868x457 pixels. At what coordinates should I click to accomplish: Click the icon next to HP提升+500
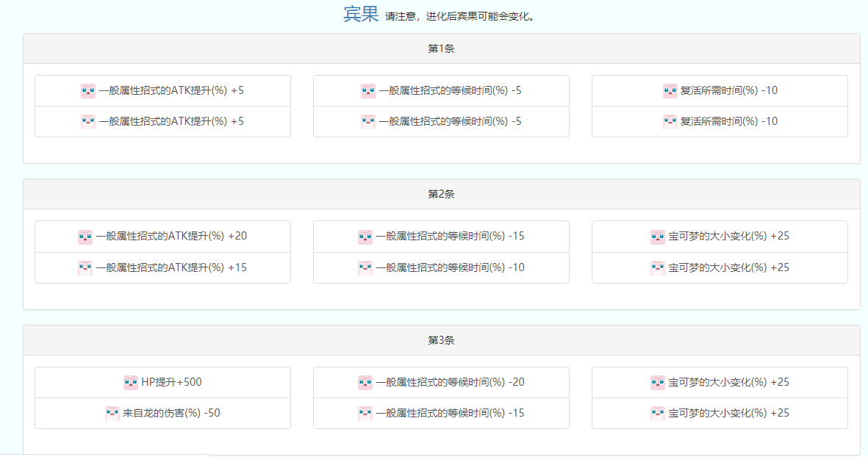click(131, 383)
